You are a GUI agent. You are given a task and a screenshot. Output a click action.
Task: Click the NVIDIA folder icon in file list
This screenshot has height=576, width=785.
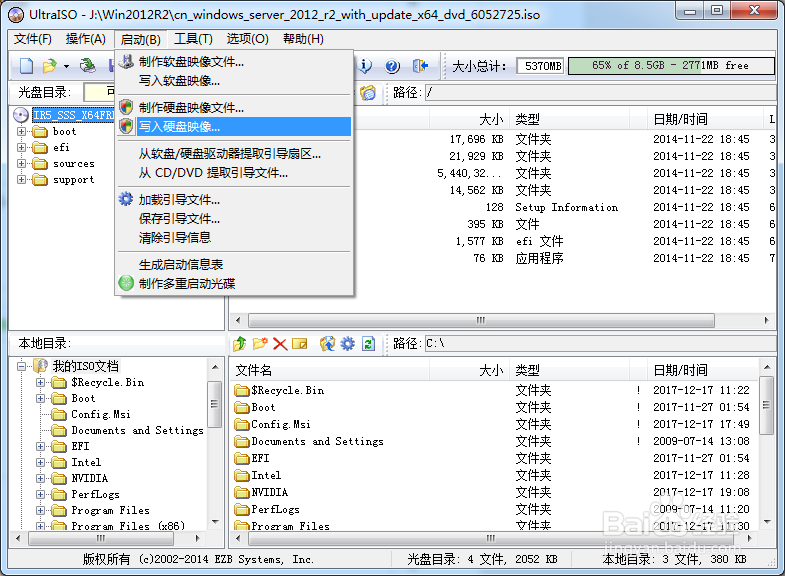[242, 492]
